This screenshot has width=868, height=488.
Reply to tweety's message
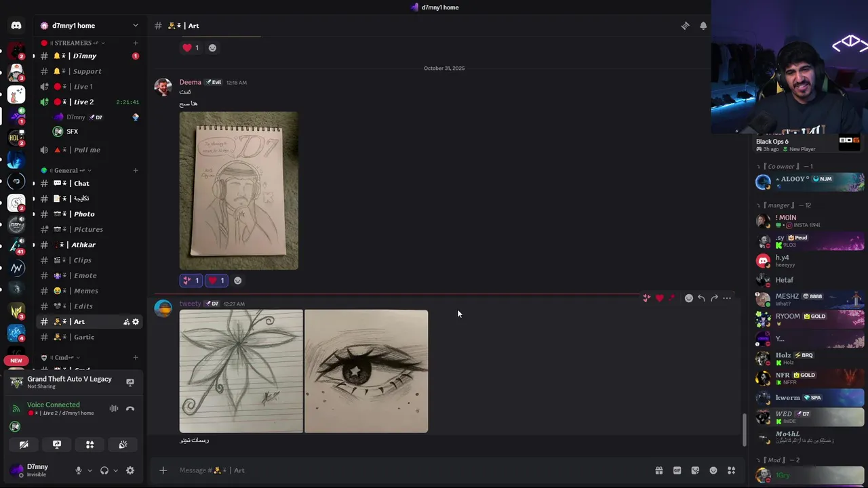pos(701,298)
